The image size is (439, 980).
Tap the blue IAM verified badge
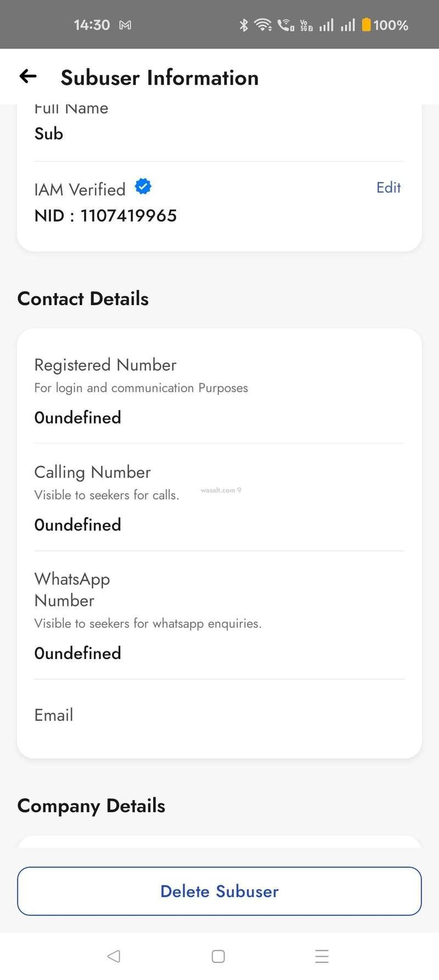tap(143, 187)
